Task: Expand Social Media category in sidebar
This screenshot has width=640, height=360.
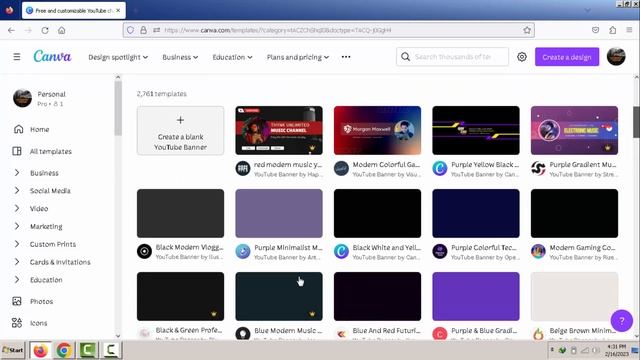Action: [17, 191]
